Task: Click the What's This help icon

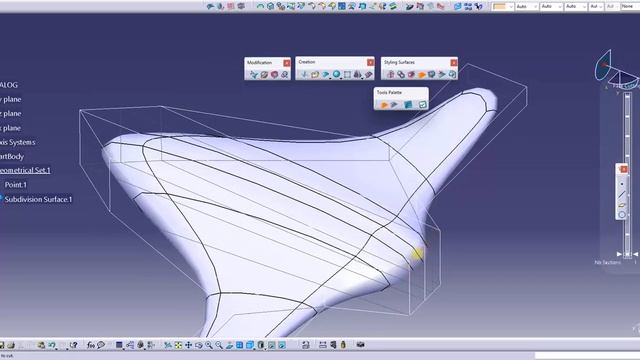Action: 73,345
